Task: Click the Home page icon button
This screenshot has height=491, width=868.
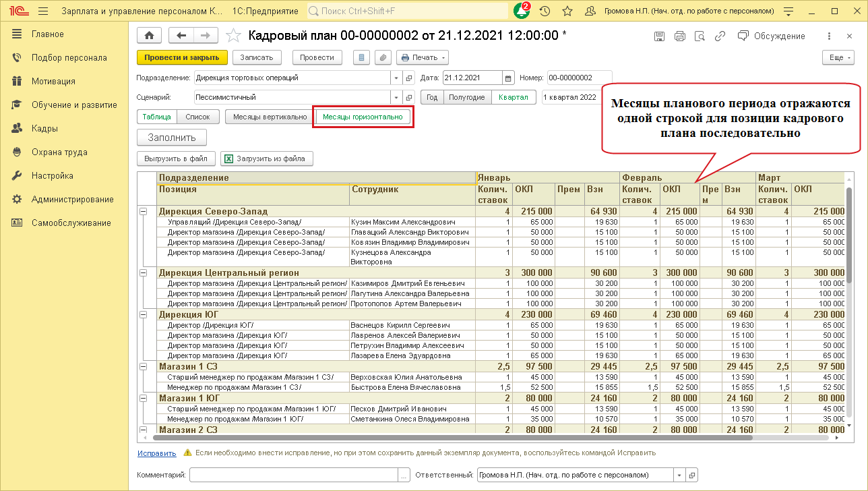Action: point(149,36)
